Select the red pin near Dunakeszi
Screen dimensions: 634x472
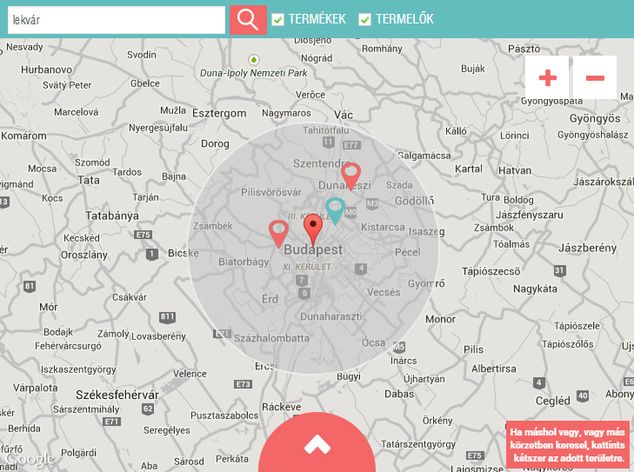point(351,176)
